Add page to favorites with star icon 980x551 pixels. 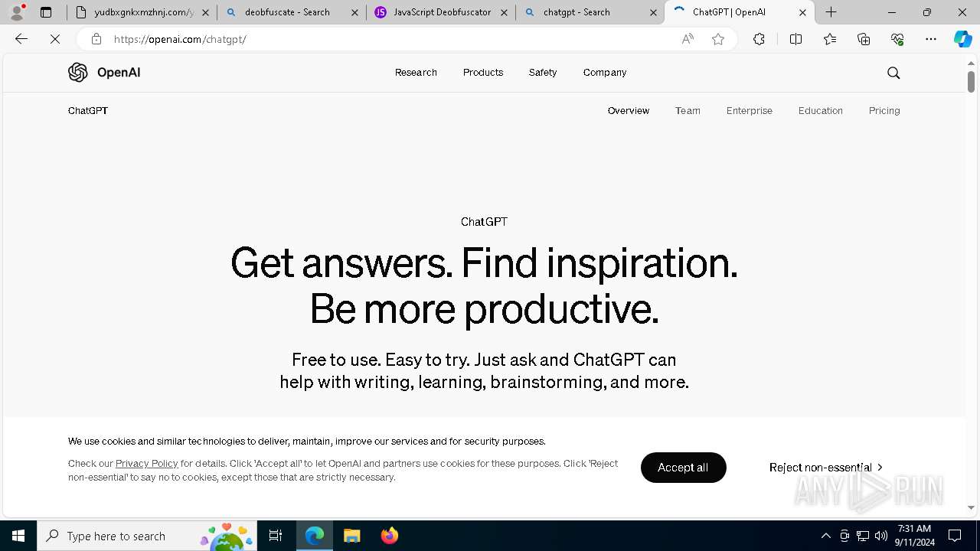coord(718,39)
